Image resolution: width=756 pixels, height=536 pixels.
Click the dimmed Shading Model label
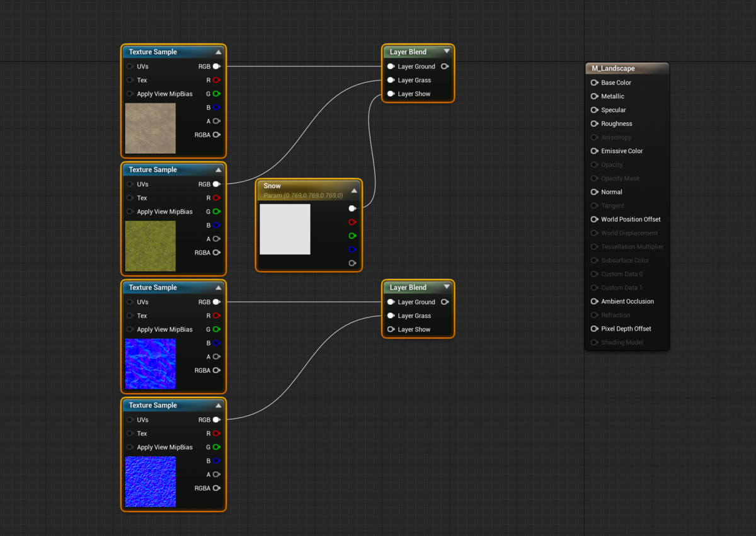pyautogui.click(x=622, y=343)
